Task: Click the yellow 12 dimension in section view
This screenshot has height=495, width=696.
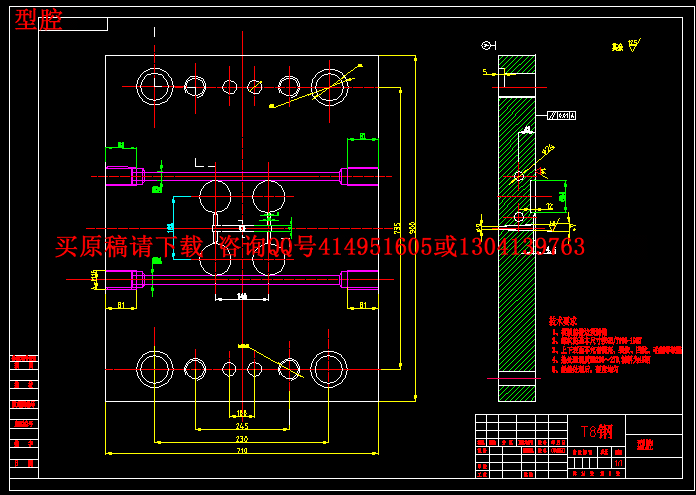Action: (550, 206)
